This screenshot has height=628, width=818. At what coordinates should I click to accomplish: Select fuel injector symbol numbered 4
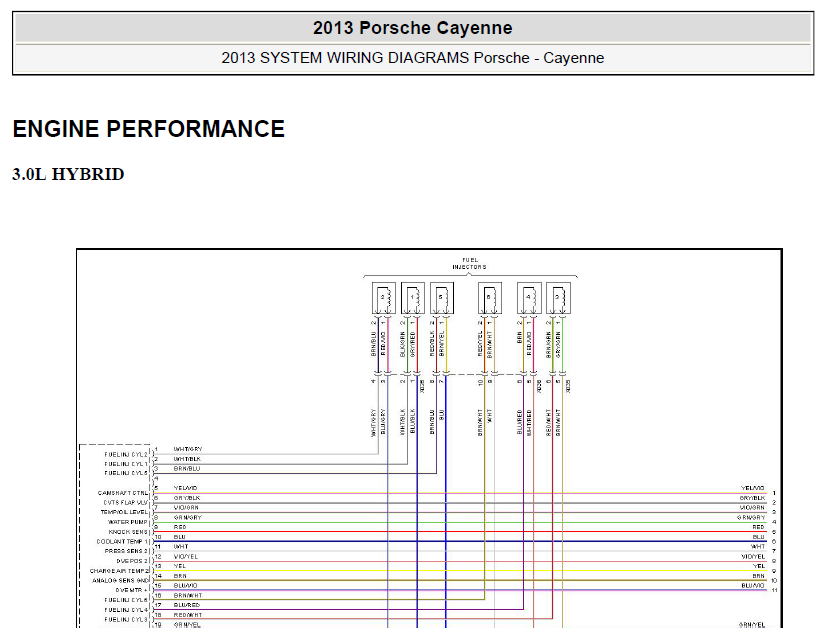tap(529, 298)
